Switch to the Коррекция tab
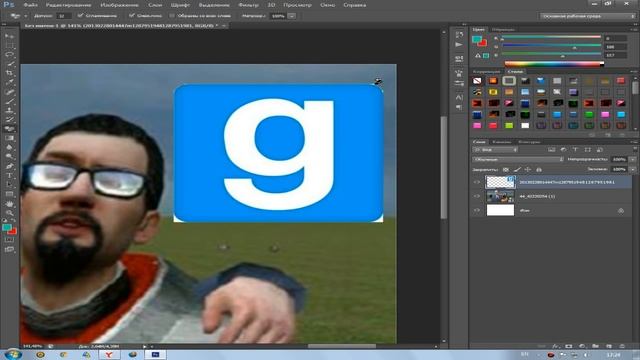This screenshot has height=360, width=640. (x=487, y=71)
